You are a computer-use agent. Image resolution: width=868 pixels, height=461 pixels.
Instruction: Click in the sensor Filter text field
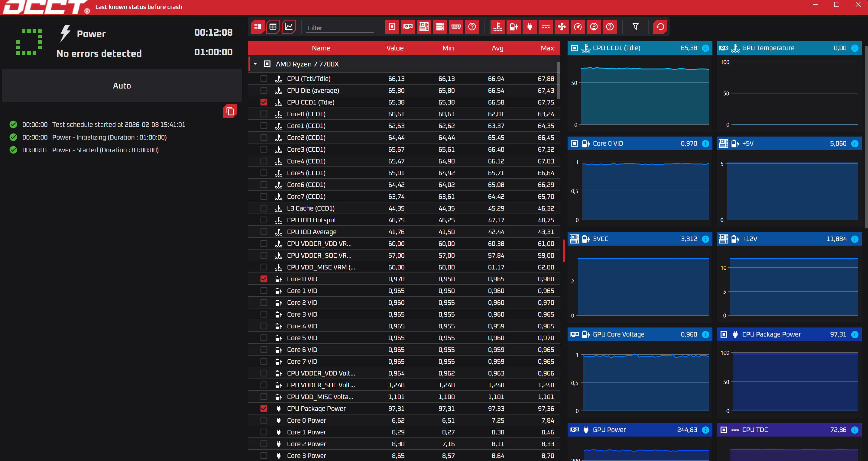coord(340,28)
